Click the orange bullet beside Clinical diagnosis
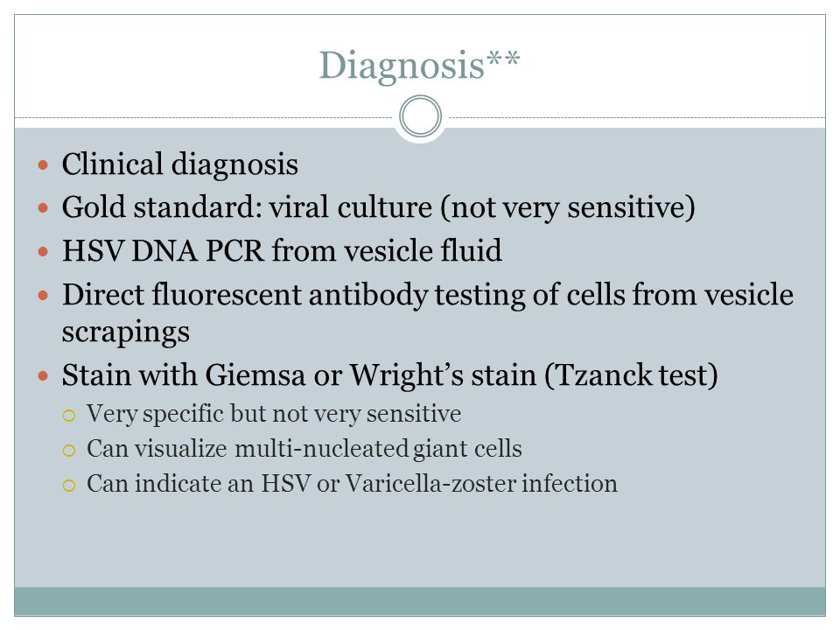The height and width of the screenshot is (630, 840). [x=44, y=164]
